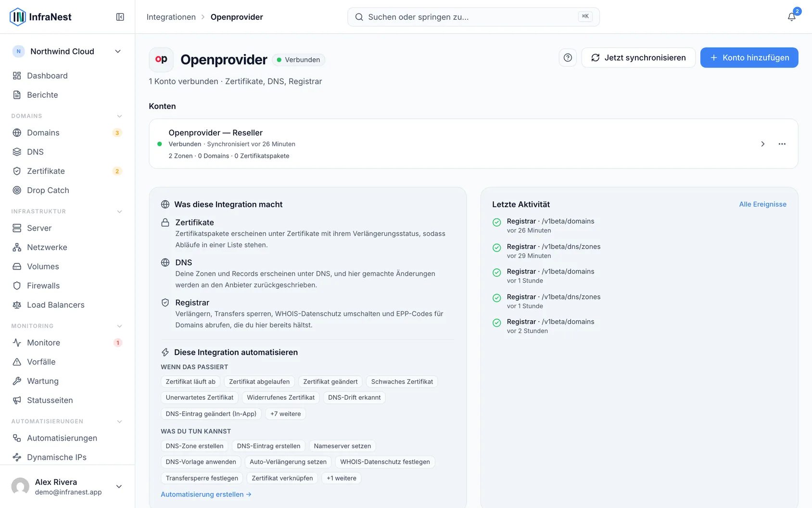Screen dimensions: 812x508
Task: Focus the 'Suchen oder springen zu...' search field
Action: pyautogui.click(x=473, y=17)
